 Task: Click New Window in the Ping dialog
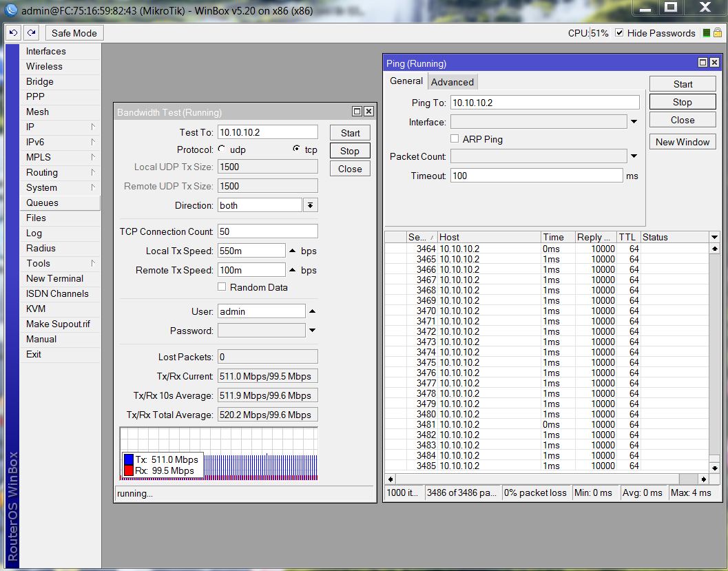click(683, 142)
